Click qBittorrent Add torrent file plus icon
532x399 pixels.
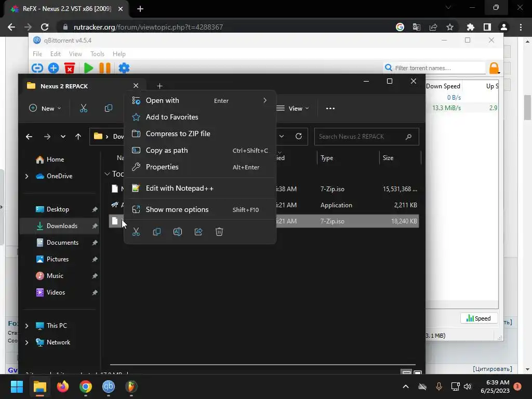pos(54,68)
